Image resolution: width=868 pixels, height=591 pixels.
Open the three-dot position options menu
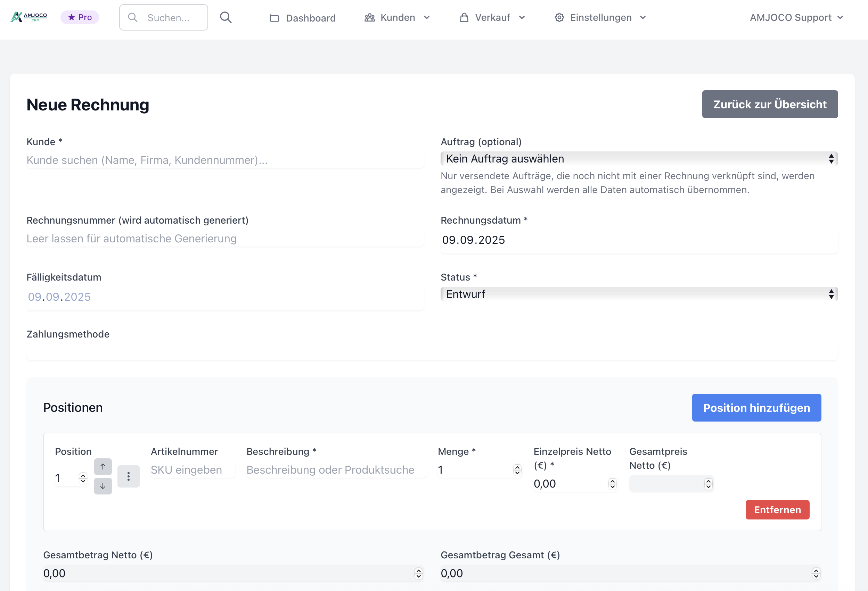pos(128,476)
